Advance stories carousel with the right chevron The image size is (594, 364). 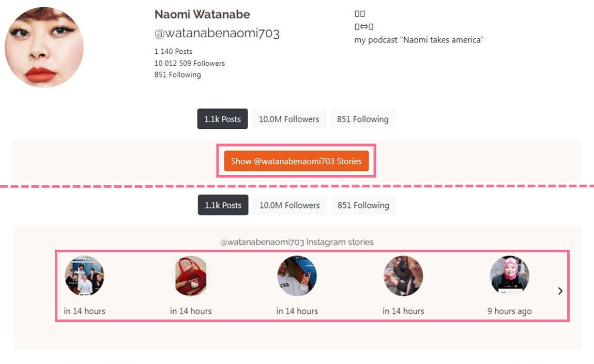click(x=560, y=291)
